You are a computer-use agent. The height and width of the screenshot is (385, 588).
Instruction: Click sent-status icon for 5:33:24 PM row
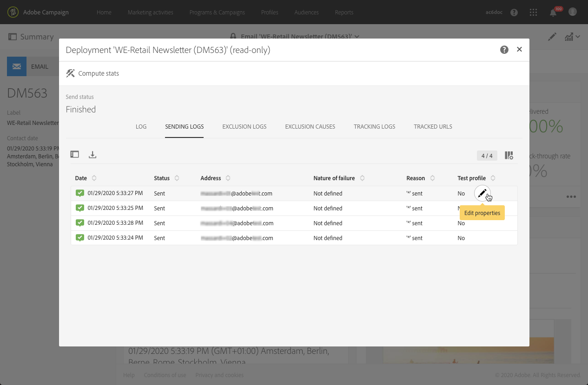click(80, 238)
